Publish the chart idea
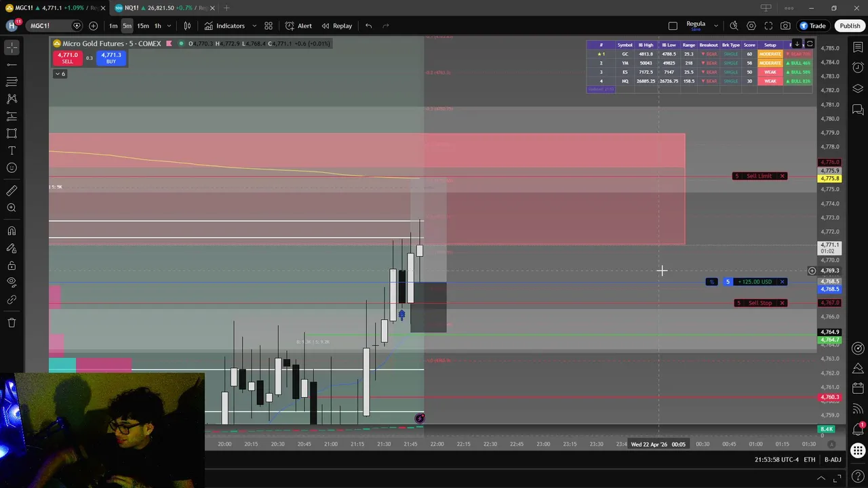The height and width of the screenshot is (488, 868). pyautogui.click(x=850, y=26)
